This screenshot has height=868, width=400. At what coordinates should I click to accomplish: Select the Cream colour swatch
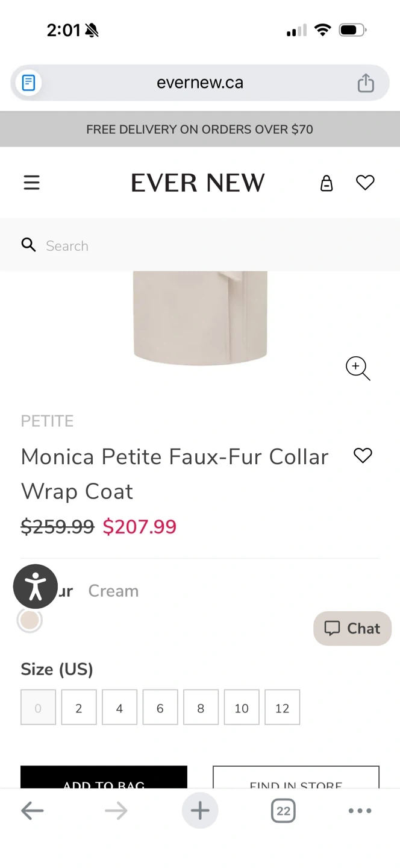(x=30, y=620)
